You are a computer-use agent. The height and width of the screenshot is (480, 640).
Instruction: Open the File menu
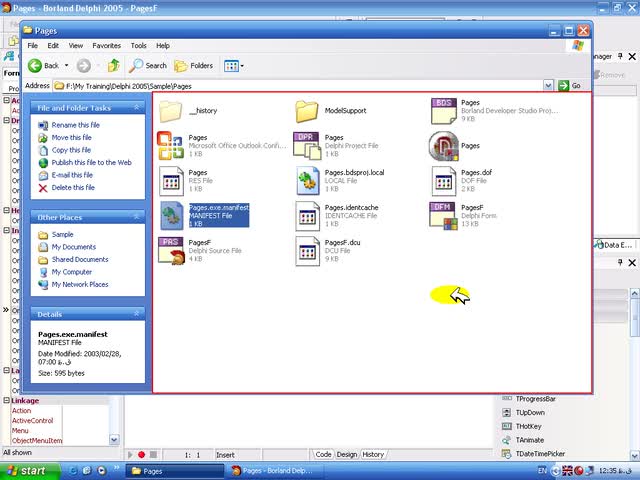[x=33, y=46]
